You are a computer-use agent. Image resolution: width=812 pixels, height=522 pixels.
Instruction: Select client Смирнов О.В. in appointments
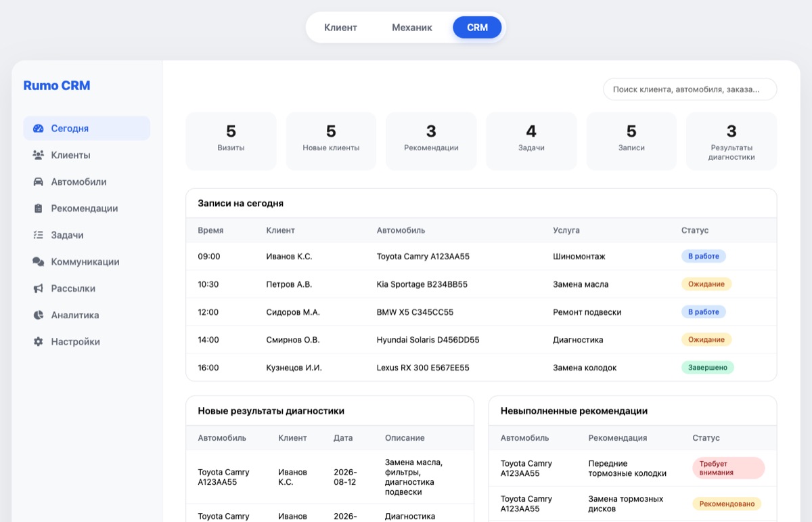click(293, 340)
